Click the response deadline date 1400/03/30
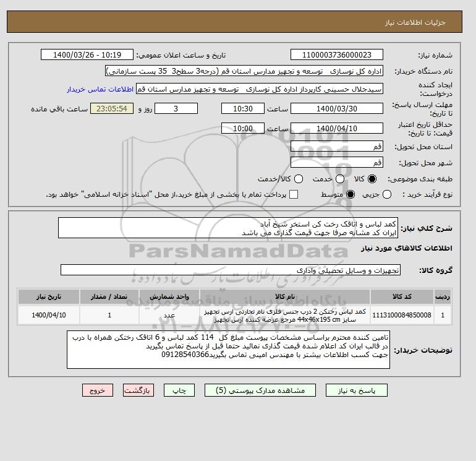This screenshot has height=461, width=476. coord(337,108)
